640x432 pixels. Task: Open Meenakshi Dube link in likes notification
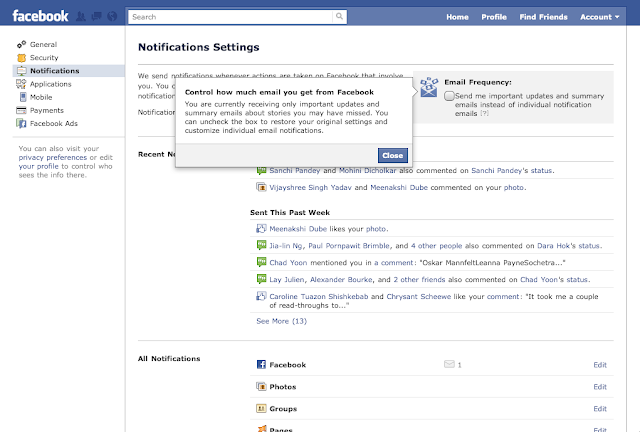(298, 229)
